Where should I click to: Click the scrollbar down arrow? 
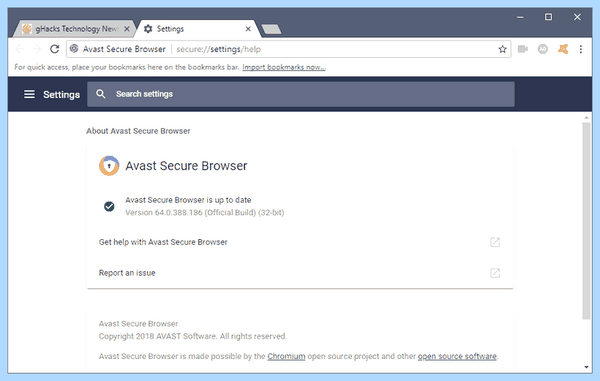tap(586, 367)
